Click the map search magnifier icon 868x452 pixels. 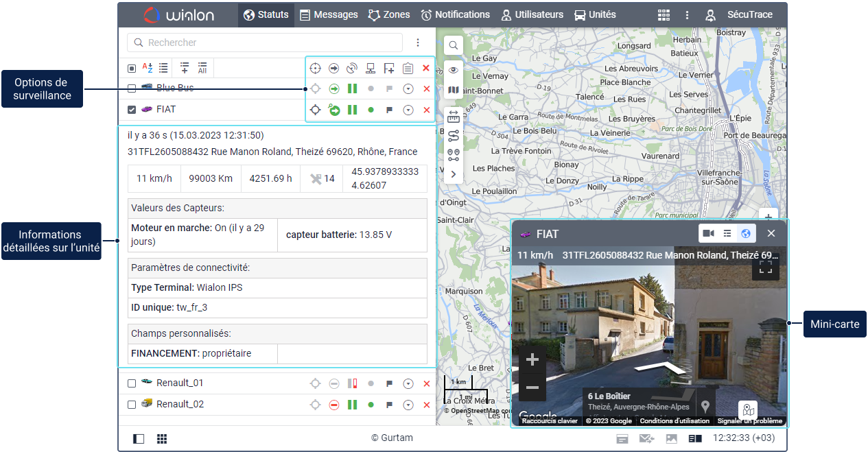pyautogui.click(x=454, y=45)
